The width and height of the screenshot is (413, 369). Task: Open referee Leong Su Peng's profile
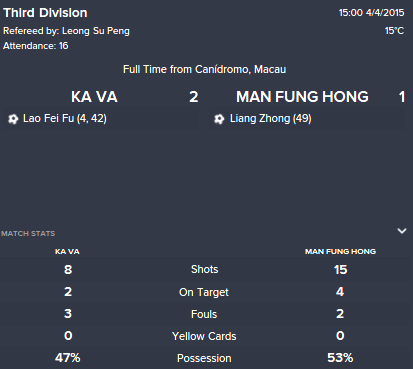96,31
